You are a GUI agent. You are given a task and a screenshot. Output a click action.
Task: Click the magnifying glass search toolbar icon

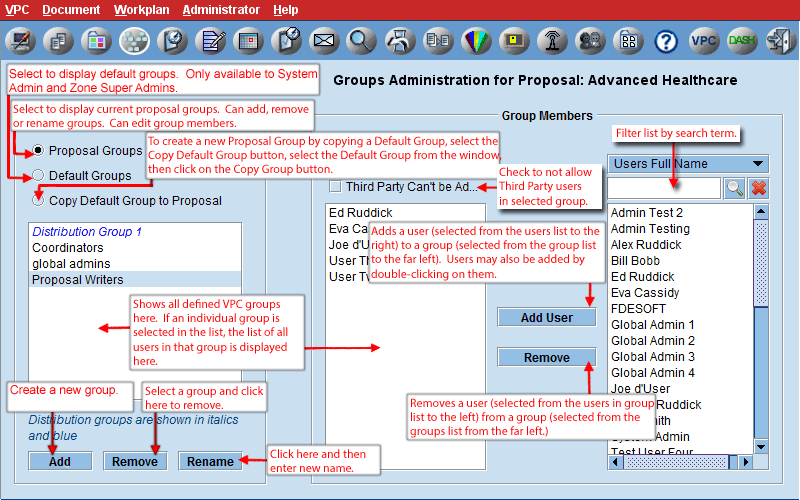coord(362,41)
